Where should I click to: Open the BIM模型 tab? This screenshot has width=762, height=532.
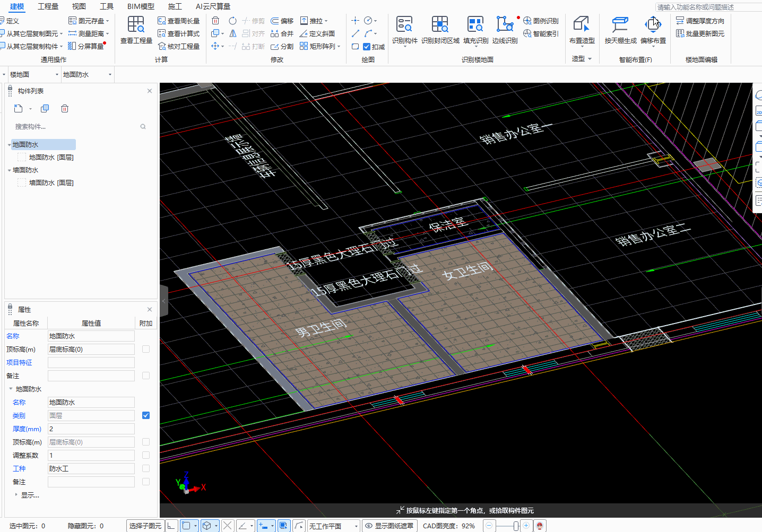141,6
